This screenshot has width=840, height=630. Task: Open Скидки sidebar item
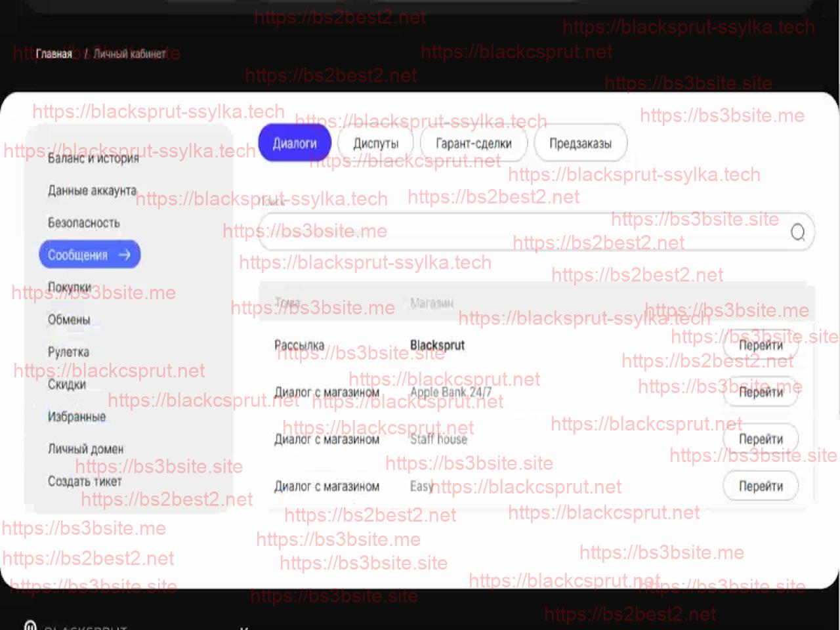(x=66, y=384)
